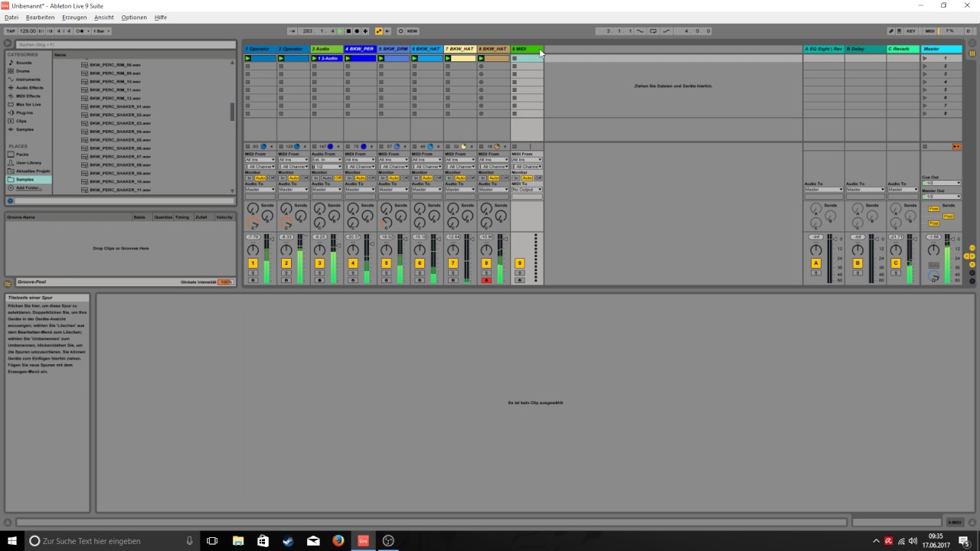Disarm track 8 red record button
Image resolution: width=980 pixels, height=551 pixels.
(x=485, y=280)
